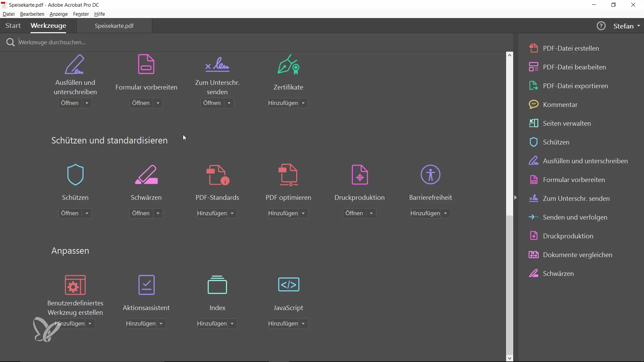
Task: Expand dropdown arrow next to Ausfüllen und unterschreiben Öffnen
Action: (x=87, y=103)
